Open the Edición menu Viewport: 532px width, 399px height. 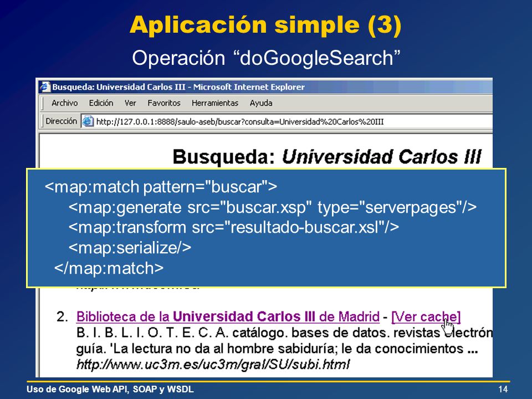coord(101,103)
